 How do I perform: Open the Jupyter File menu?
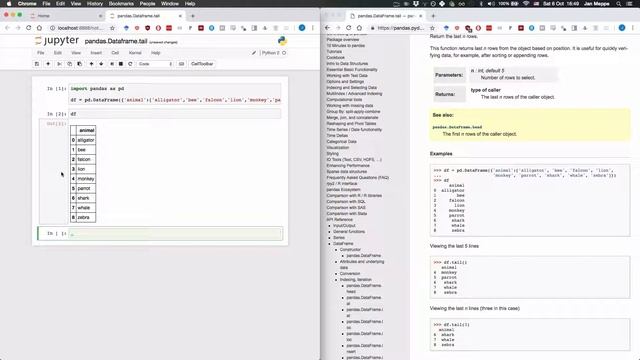coord(40,53)
